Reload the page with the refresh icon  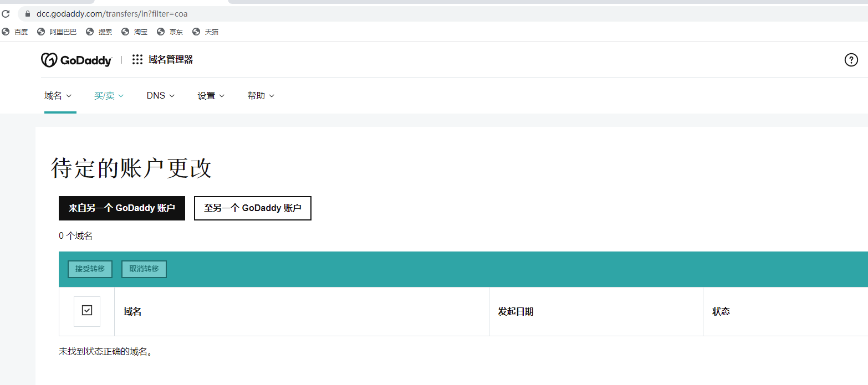(6, 13)
